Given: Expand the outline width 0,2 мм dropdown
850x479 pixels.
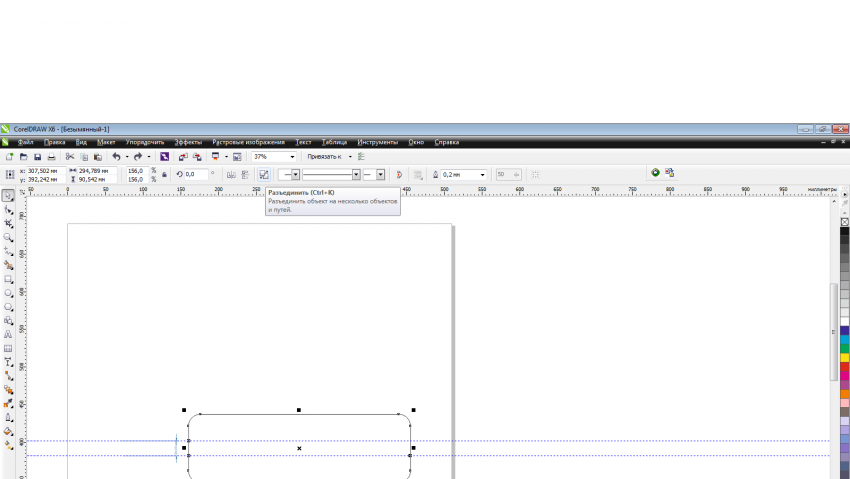Looking at the screenshot, I should [482, 174].
